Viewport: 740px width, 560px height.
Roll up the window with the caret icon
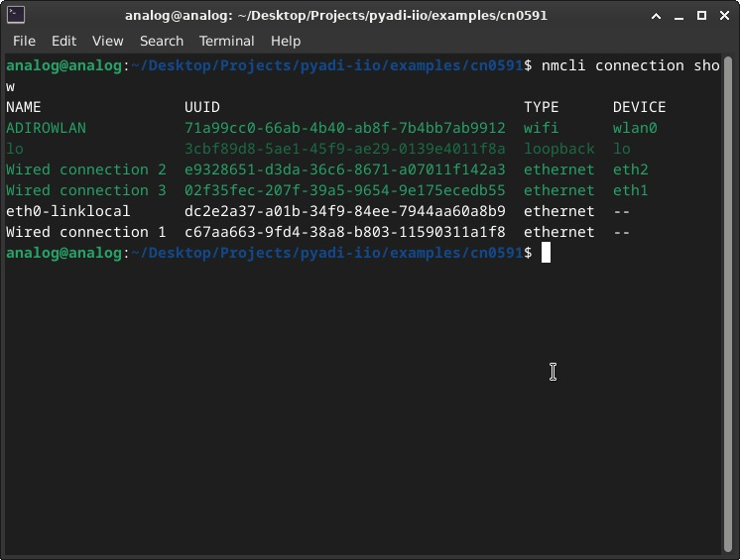coord(656,16)
